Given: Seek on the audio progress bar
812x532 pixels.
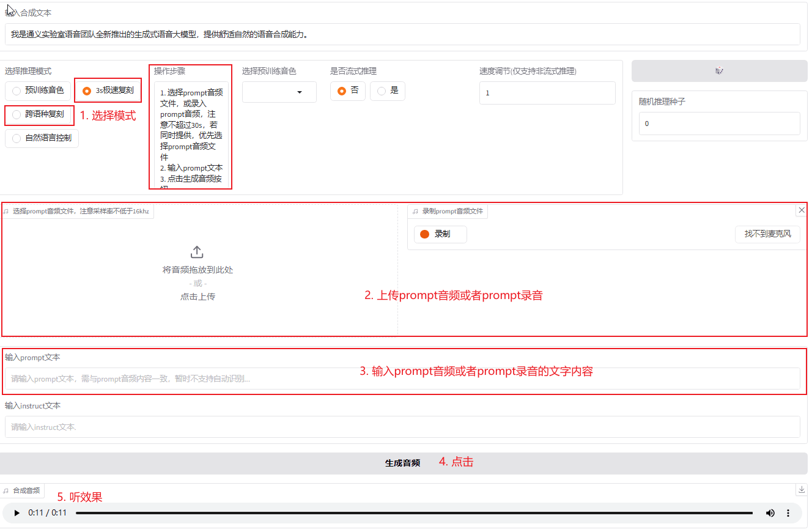Looking at the screenshot, I should click(413, 513).
